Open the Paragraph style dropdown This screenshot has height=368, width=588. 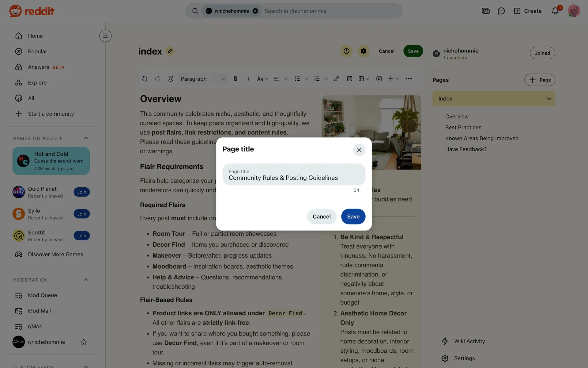(203, 79)
